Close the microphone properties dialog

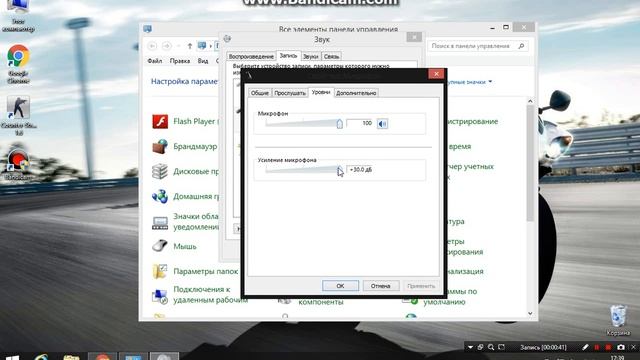pos(436,74)
